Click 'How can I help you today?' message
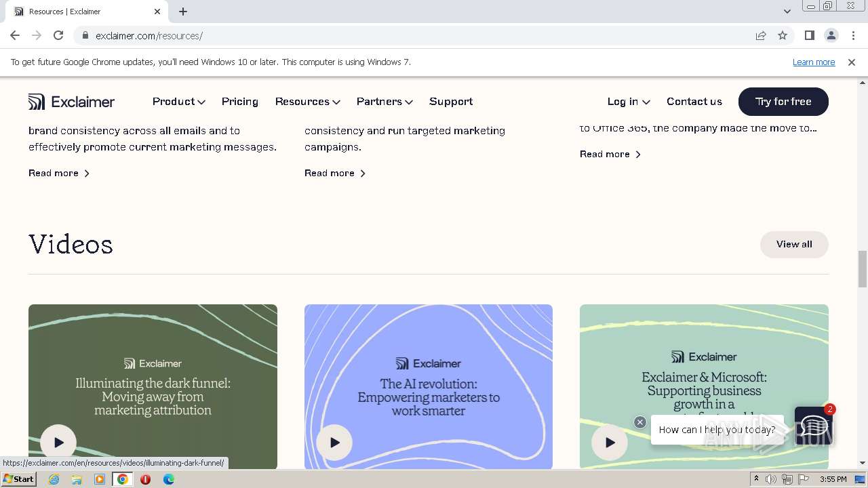The height and width of the screenshot is (488, 868). pos(717,430)
